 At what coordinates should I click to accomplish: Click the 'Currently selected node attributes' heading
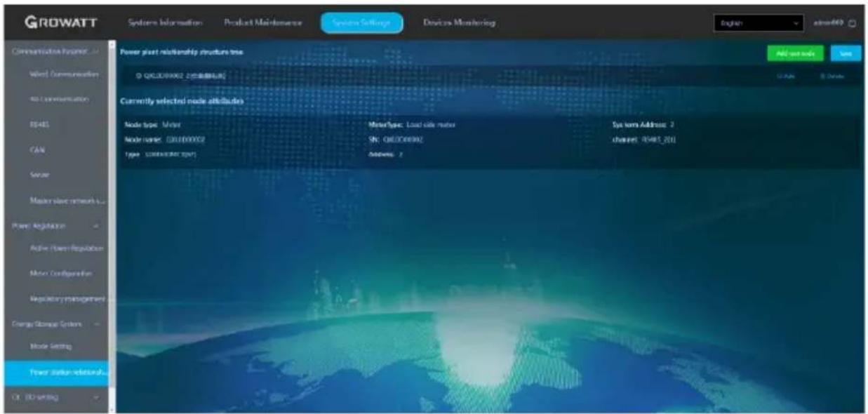coord(182,101)
